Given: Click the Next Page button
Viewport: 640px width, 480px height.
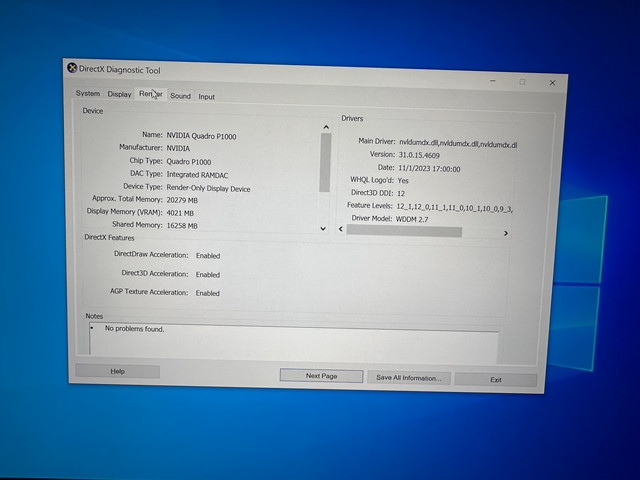Looking at the screenshot, I should [321, 376].
